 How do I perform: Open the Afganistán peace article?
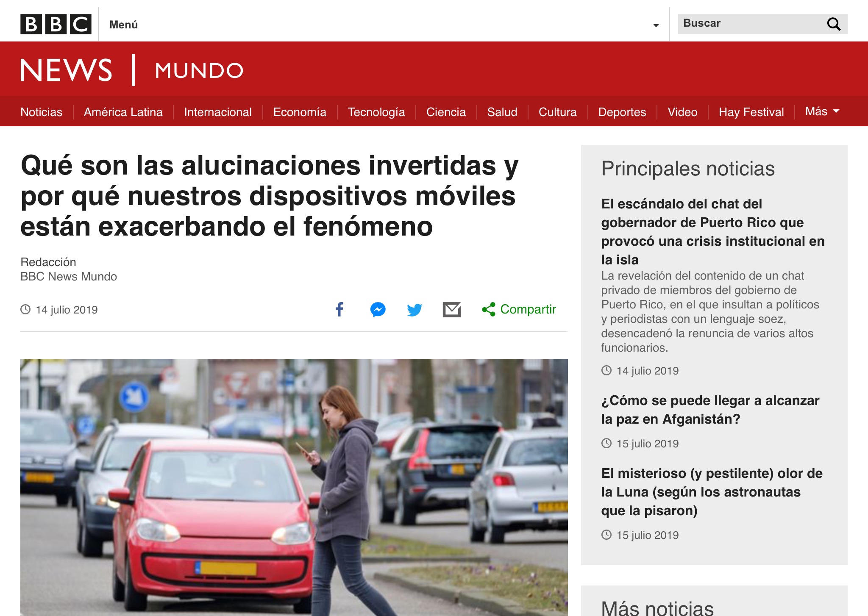point(710,409)
